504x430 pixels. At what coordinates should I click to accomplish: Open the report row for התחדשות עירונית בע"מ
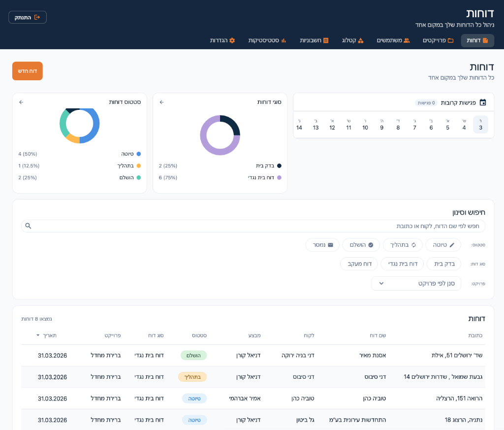(253, 420)
